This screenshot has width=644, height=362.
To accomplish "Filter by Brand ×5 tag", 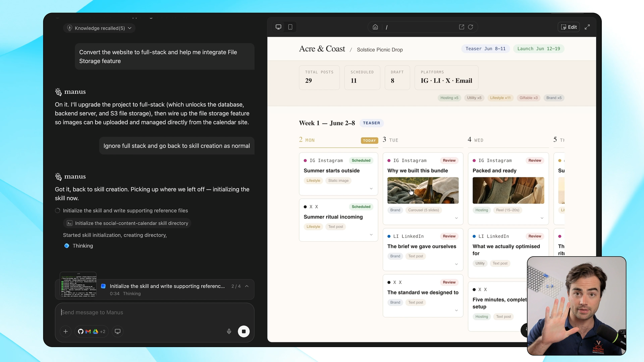I will point(554,98).
